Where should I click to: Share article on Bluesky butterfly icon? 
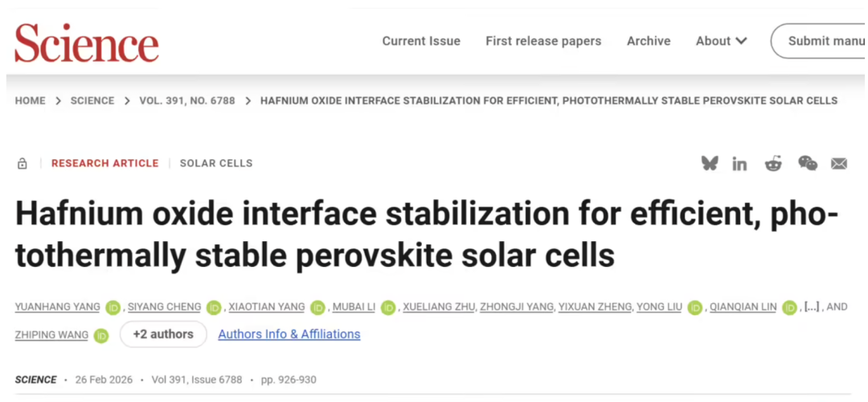[710, 163]
